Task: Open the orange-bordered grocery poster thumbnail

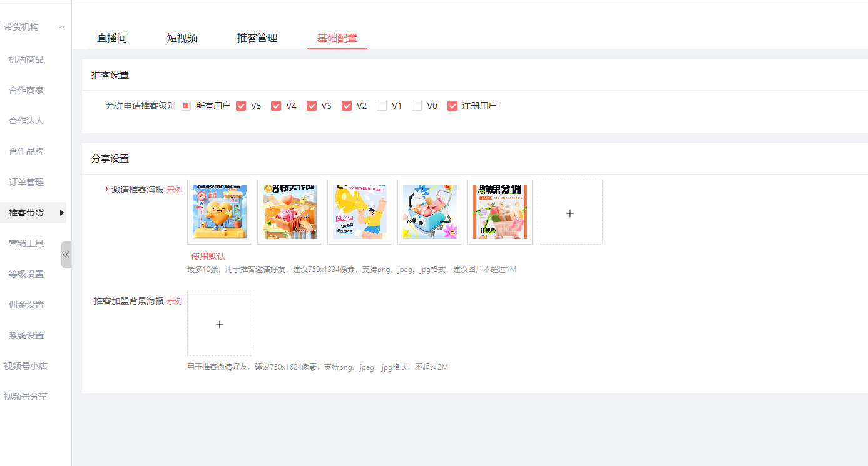Action: pyautogui.click(x=499, y=212)
